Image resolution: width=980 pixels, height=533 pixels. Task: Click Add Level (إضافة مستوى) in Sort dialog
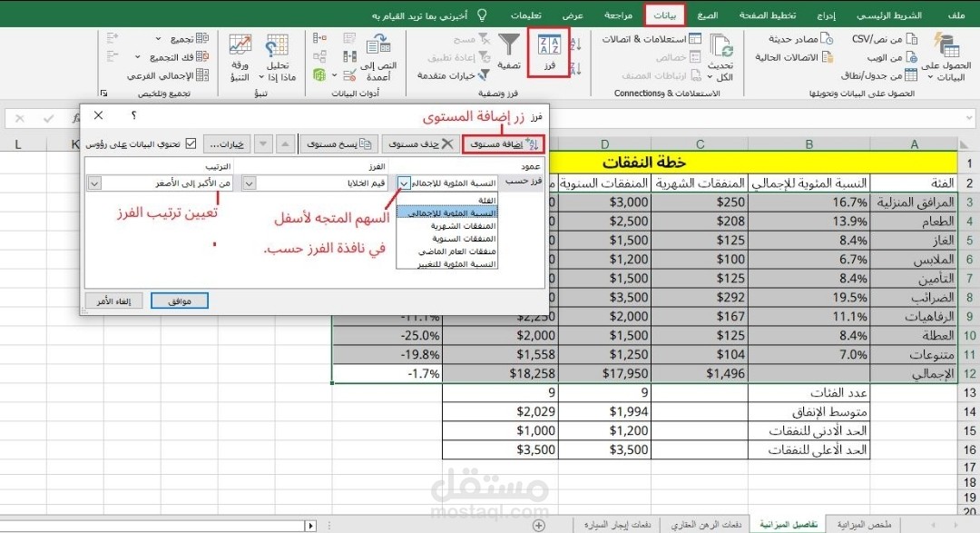(504, 143)
